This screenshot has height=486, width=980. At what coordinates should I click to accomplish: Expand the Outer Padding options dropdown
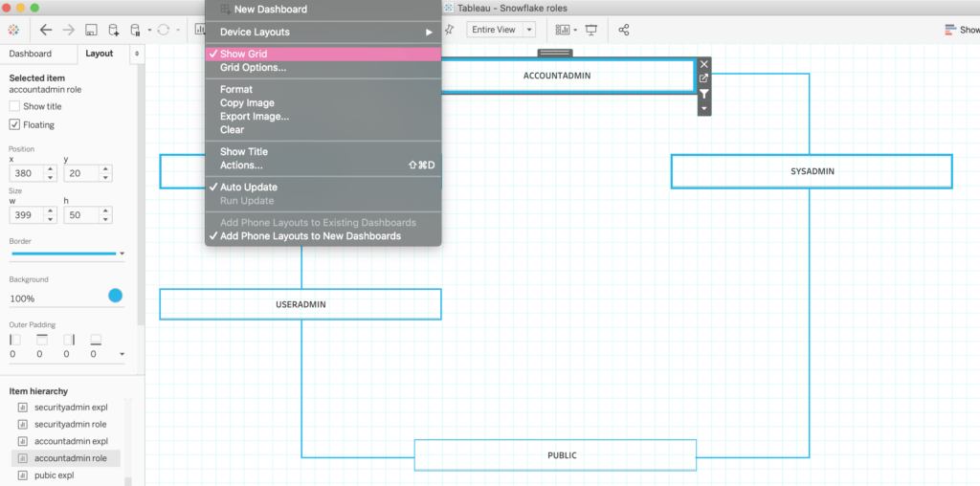click(122, 355)
